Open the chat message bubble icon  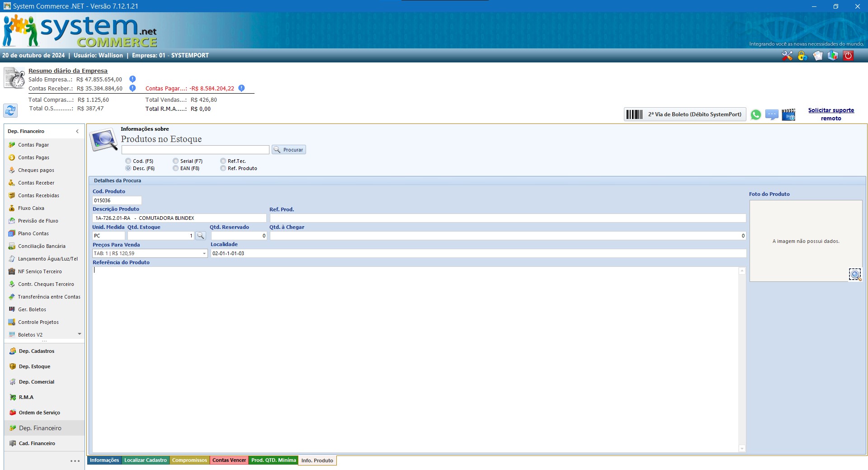click(772, 115)
